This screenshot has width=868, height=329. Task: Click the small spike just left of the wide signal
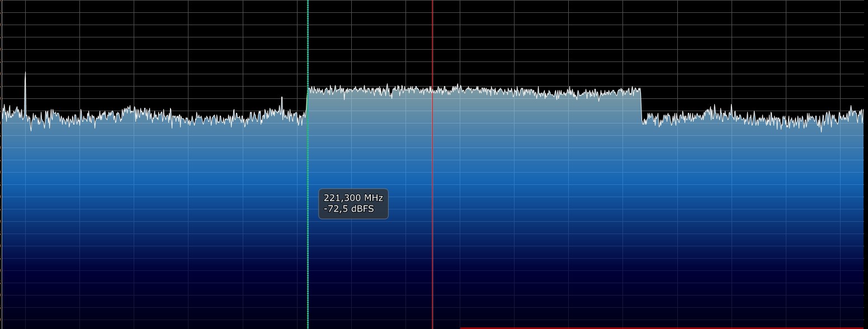point(282,105)
